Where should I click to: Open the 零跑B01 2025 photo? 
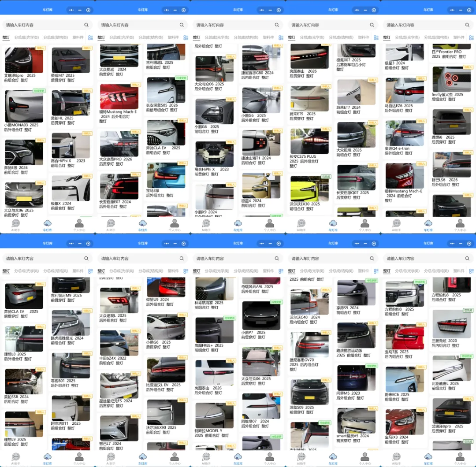(71, 365)
